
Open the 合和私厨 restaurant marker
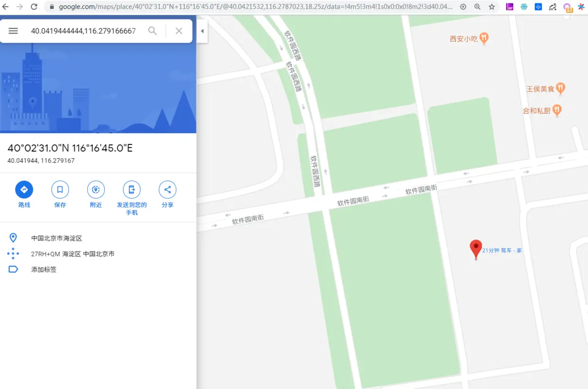coord(557,110)
